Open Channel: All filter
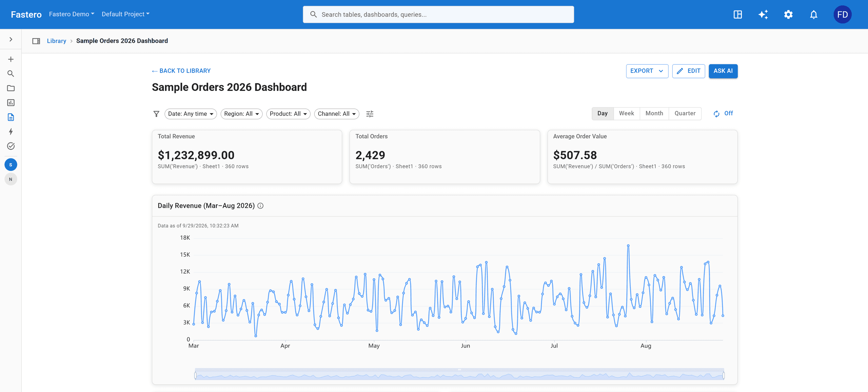This screenshot has height=392, width=868. (337, 114)
